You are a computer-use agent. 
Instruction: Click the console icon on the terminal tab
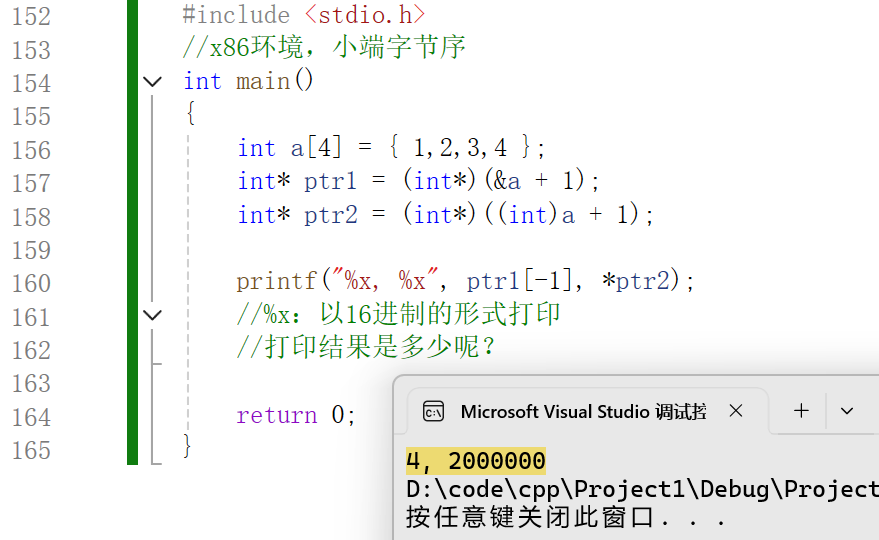[x=433, y=412]
